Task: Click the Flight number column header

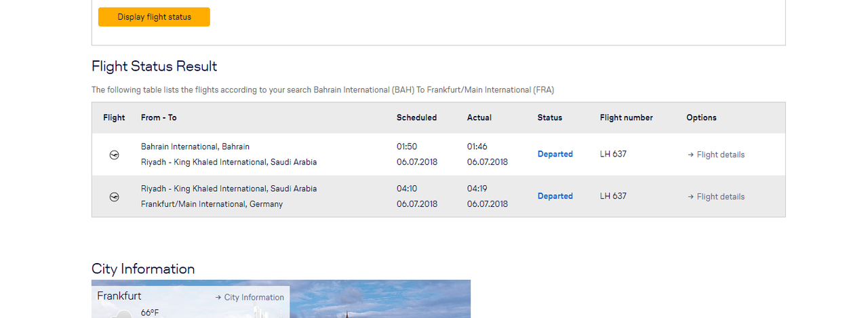Action: point(627,117)
